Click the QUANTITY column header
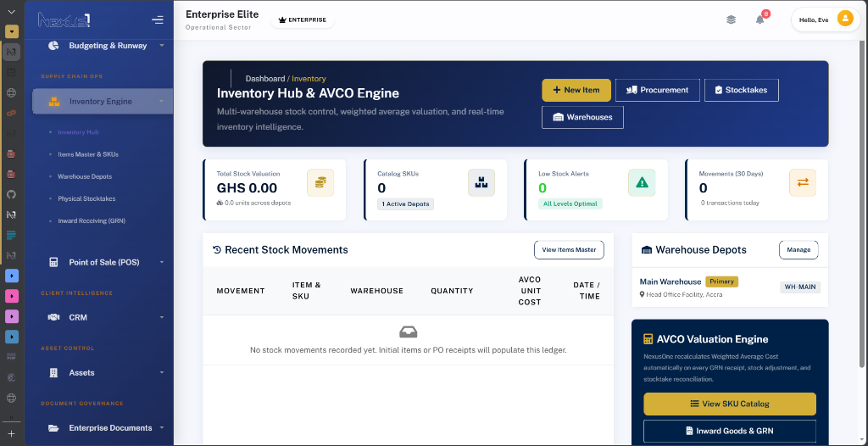Viewport: 868px width, 446px height. [453, 291]
